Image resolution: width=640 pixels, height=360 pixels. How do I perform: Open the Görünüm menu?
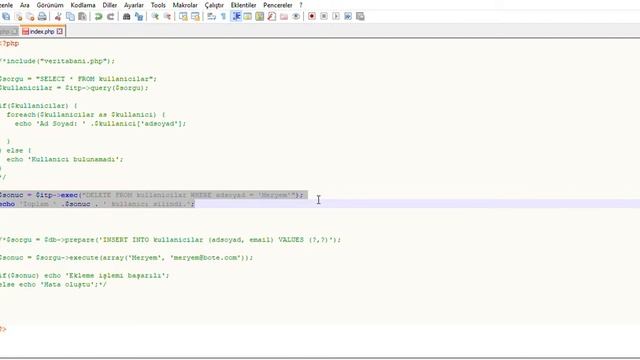click(50, 5)
